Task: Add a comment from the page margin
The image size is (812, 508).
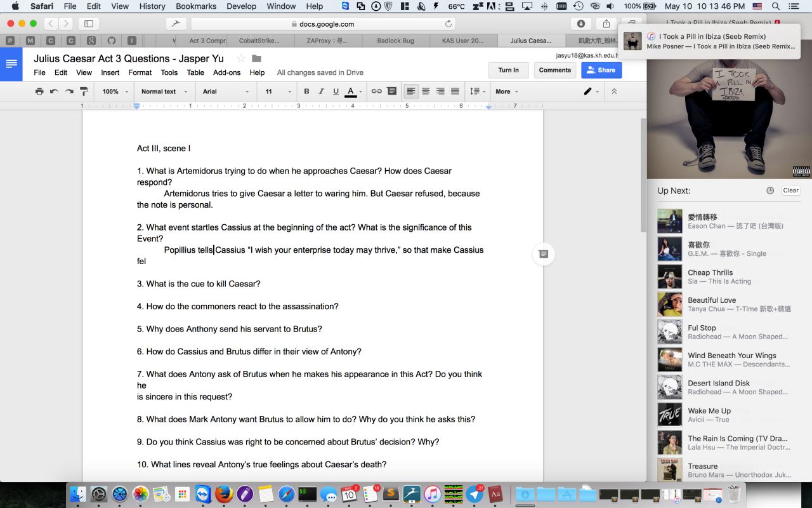Action: (543, 254)
